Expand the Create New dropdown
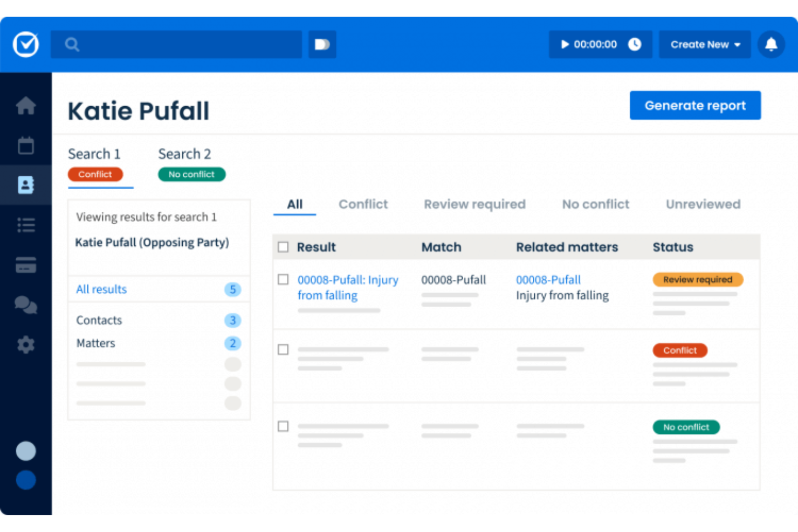This screenshot has height=532, width=798. click(x=705, y=44)
